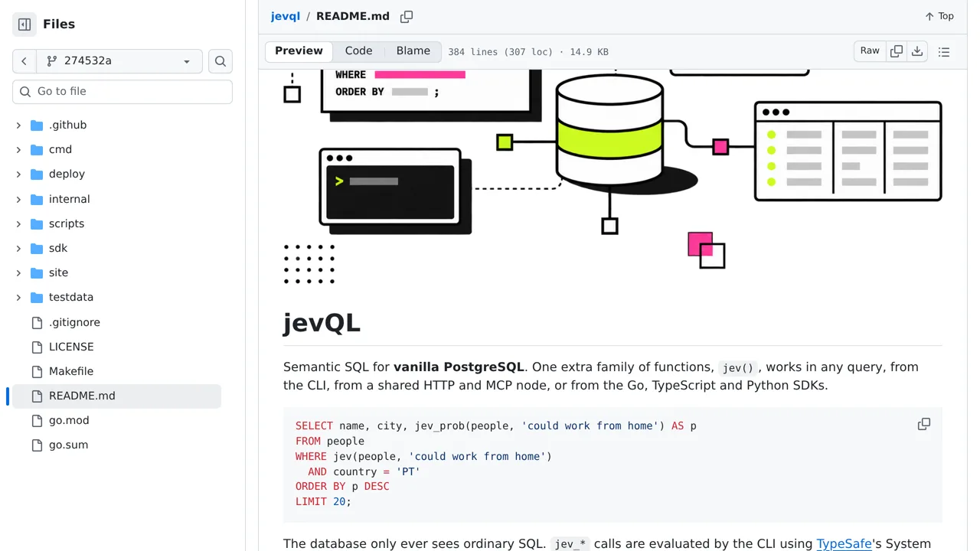Expand the testdata folder chevron
The height and width of the screenshot is (551, 980).
click(x=18, y=298)
